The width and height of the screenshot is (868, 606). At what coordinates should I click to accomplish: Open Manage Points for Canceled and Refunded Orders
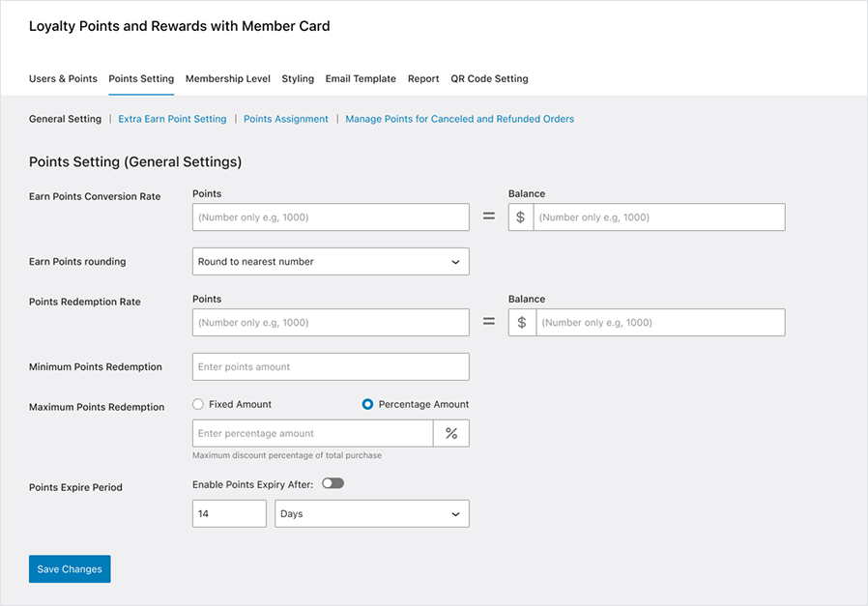459,119
